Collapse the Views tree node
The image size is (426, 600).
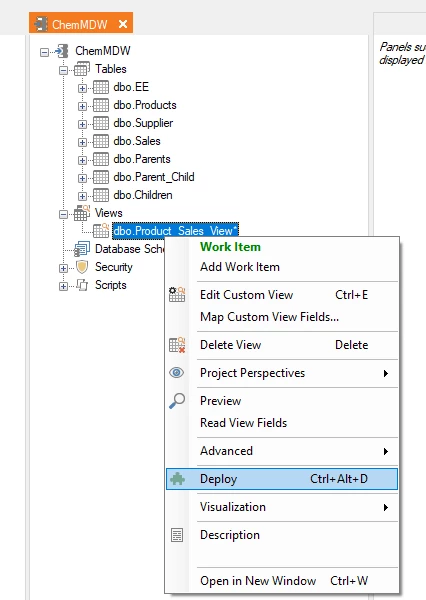(64, 214)
